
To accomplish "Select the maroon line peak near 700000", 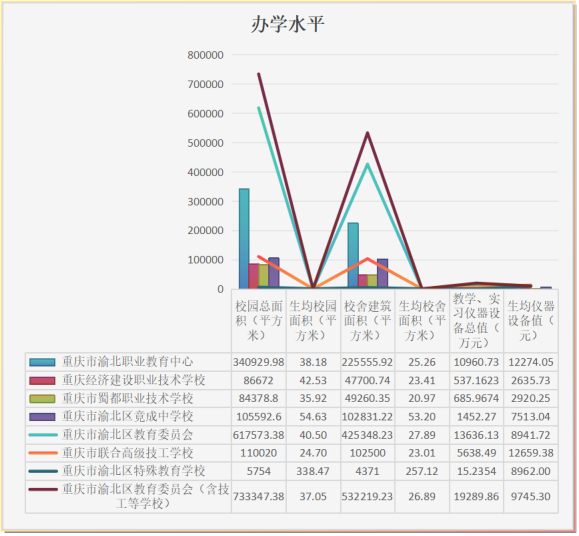I will pos(259,74).
